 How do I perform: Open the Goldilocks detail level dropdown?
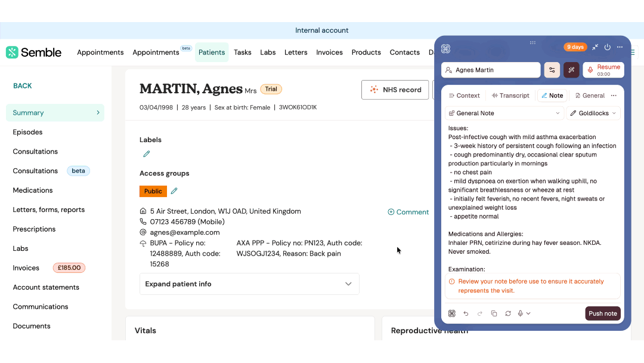coord(593,113)
